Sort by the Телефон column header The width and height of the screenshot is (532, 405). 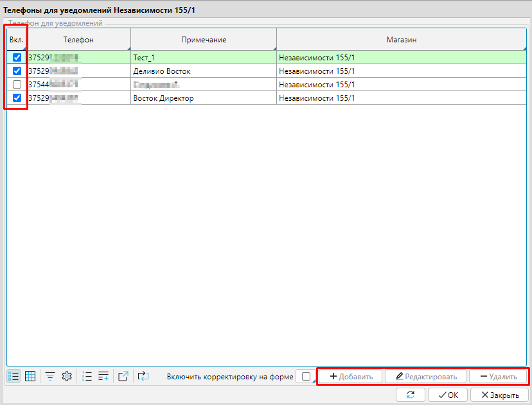78,40
